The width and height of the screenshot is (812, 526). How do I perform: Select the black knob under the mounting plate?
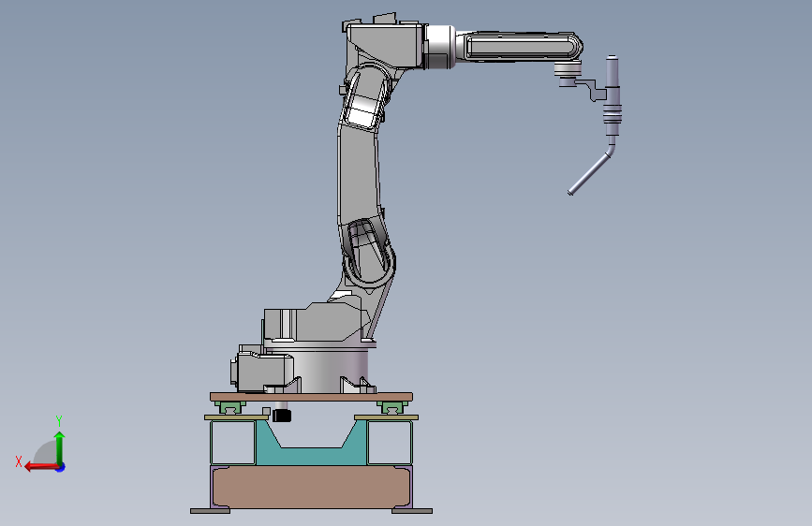[x=282, y=416]
